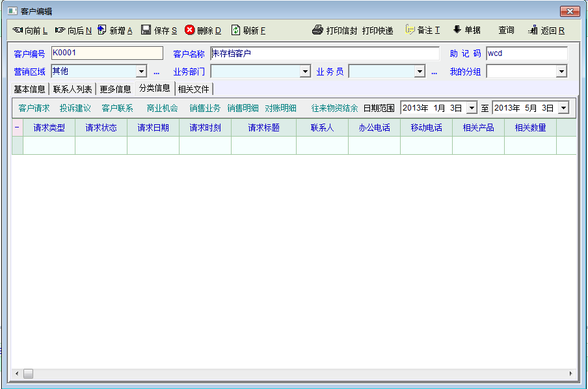Open the 联系人列表 tab

72,89
